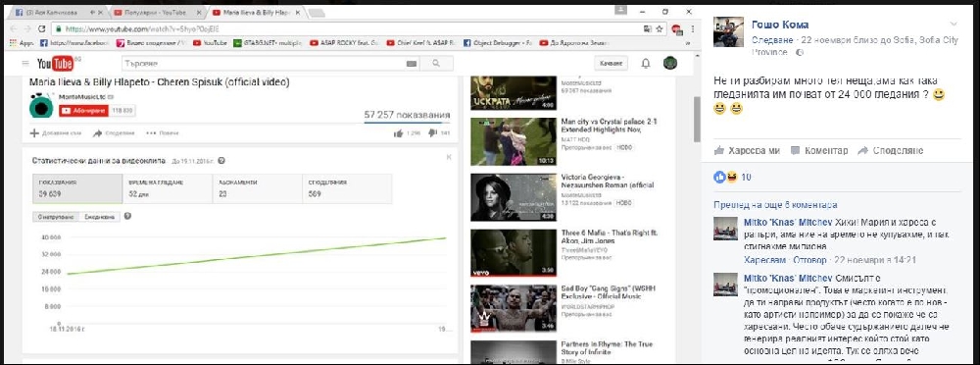The height and width of the screenshot is (365, 980).
Task: Open the Man city vs Crystal palace thumbnail
Action: tap(513, 141)
